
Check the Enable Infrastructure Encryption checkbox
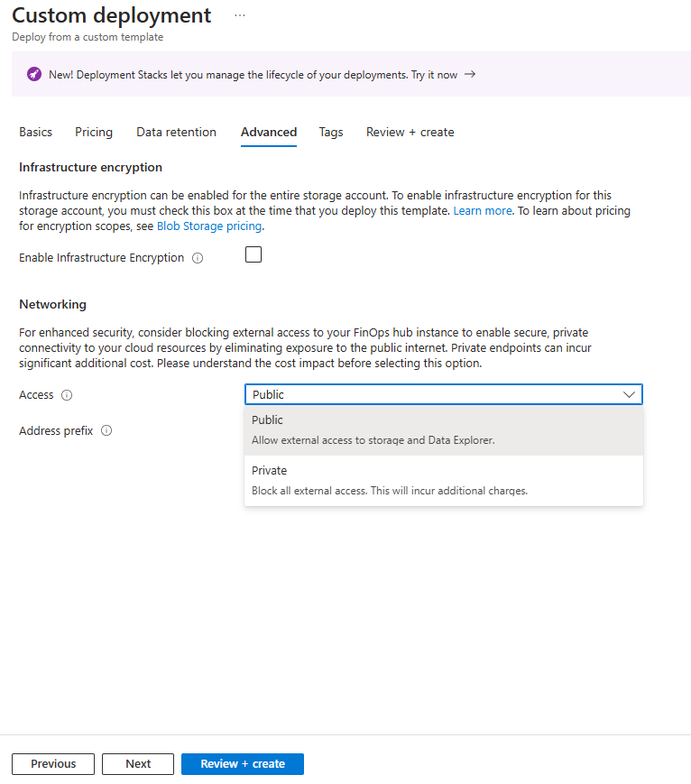point(253,255)
